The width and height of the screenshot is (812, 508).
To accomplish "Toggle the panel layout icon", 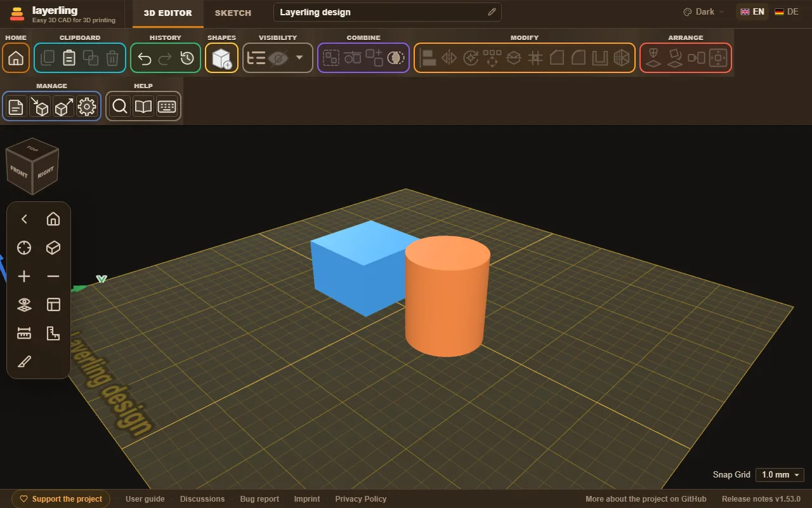I will tap(53, 305).
